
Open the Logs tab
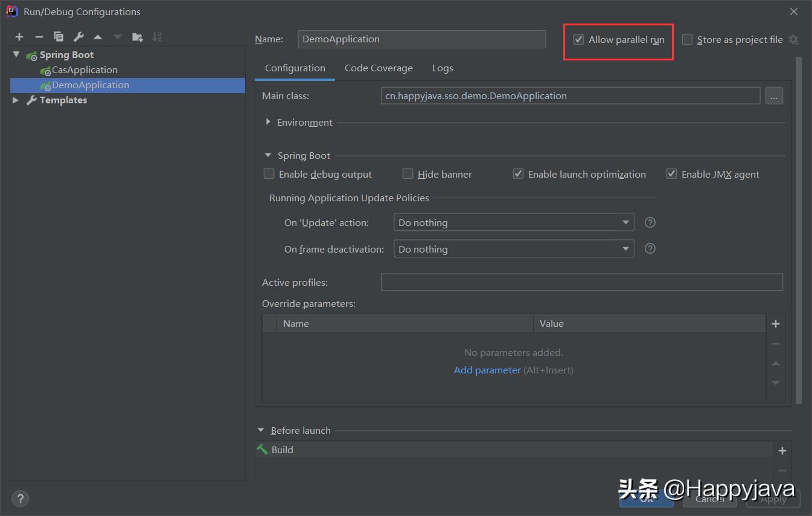(x=443, y=68)
